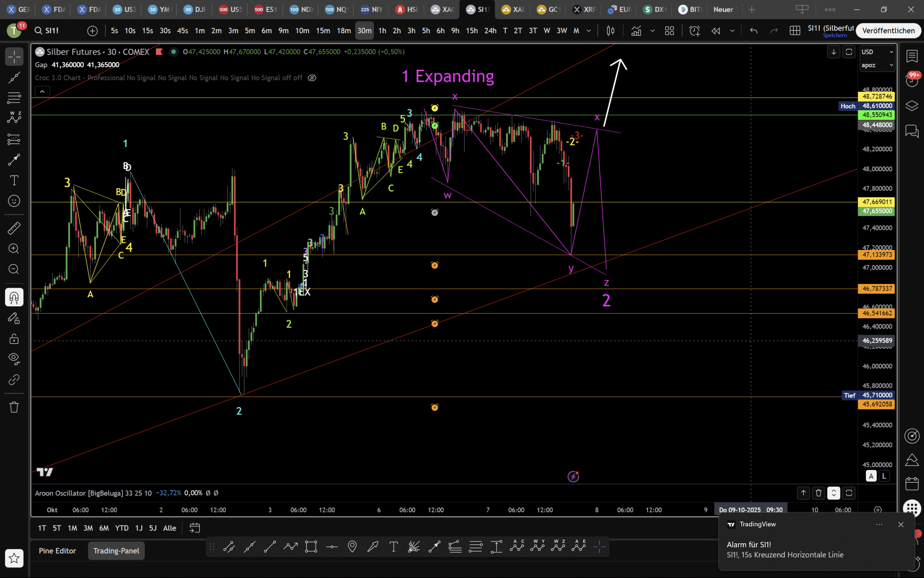
Task: Select the Text annotation tool
Action: (14, 180)
